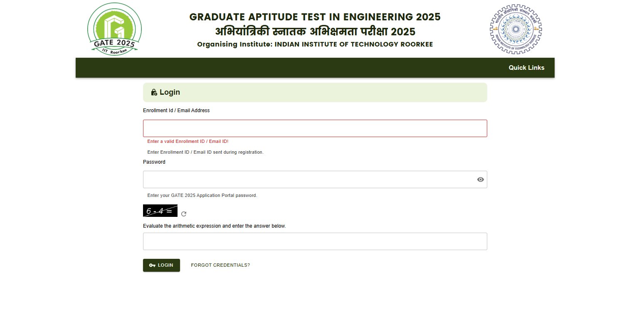
Task: Open the FORGOT CREDENTIALS? link
Action: [220, 265]
